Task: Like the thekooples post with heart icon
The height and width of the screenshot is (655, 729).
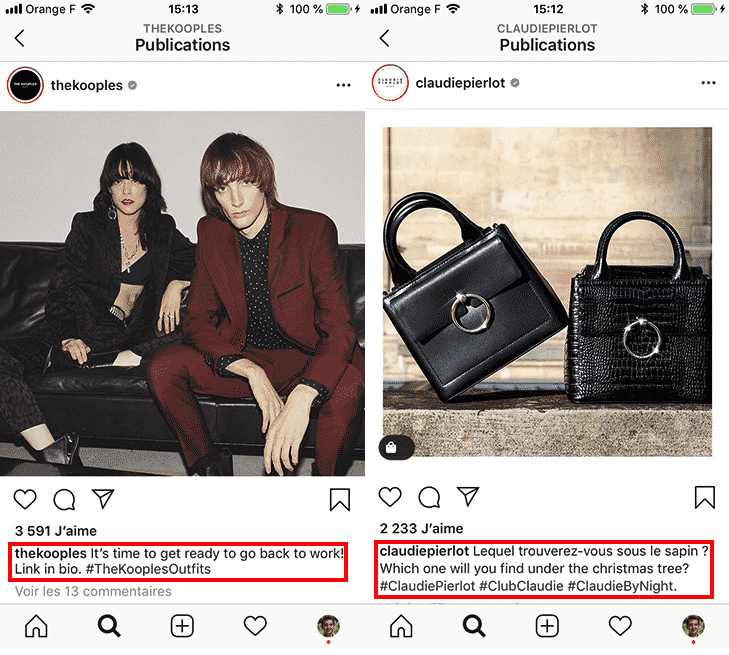Action: (25, 499)
